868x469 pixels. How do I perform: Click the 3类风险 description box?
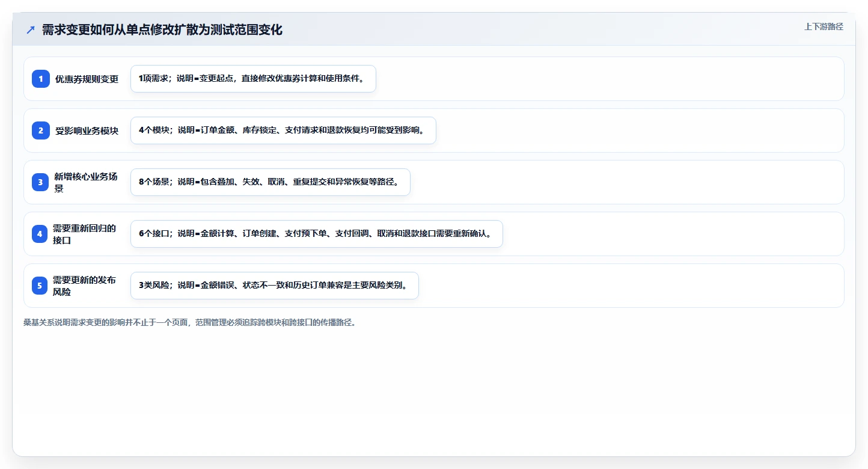click(275, 286)
